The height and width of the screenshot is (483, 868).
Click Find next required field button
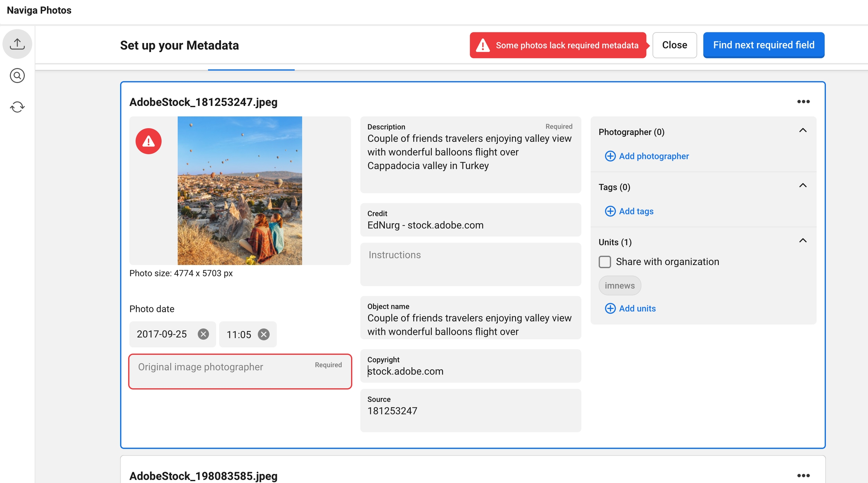pos(763,45)
